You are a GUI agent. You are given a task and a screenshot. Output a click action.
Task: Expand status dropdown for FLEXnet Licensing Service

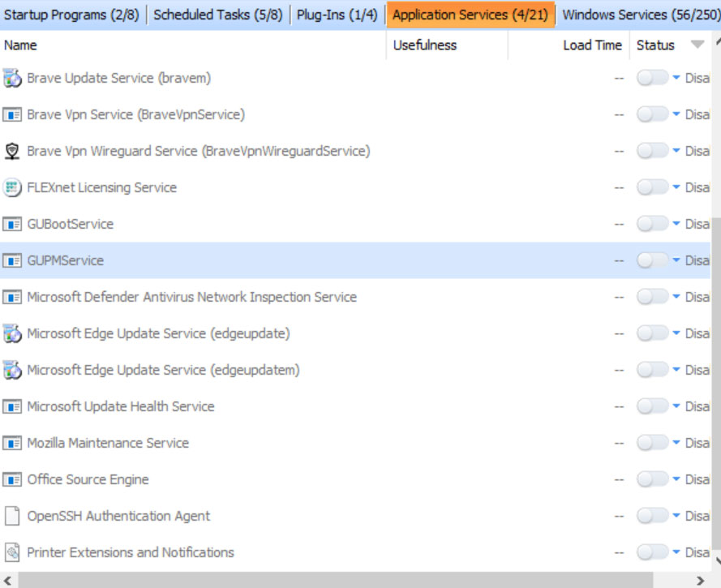point(676,187)
